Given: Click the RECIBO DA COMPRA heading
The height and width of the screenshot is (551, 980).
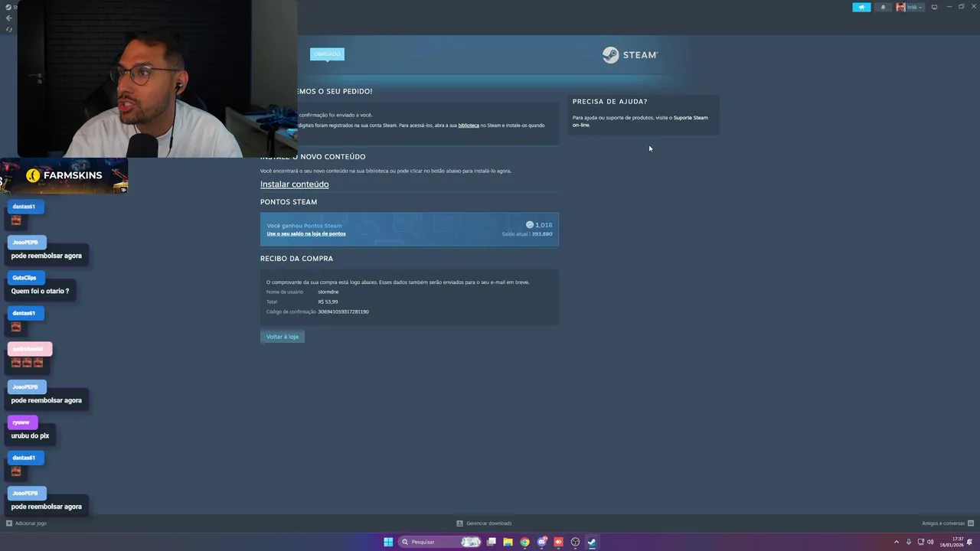Looking at the screenshot, I should click(296, 259).
